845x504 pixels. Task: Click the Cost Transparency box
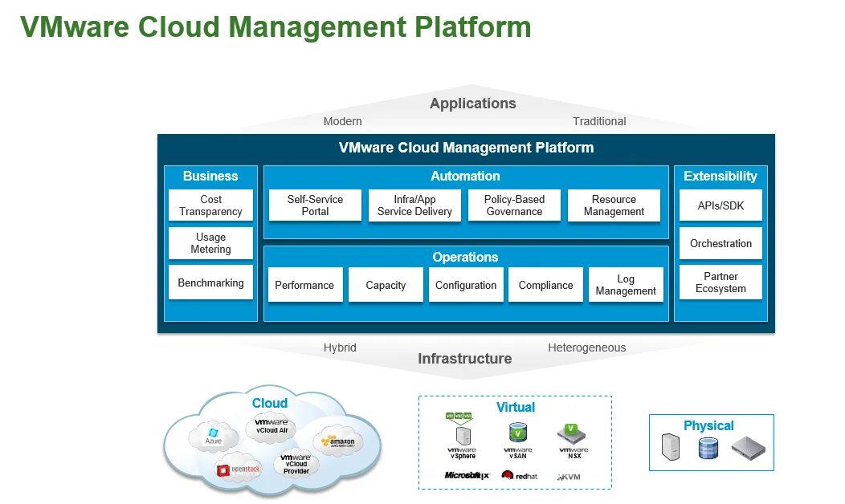pos(210,205)
